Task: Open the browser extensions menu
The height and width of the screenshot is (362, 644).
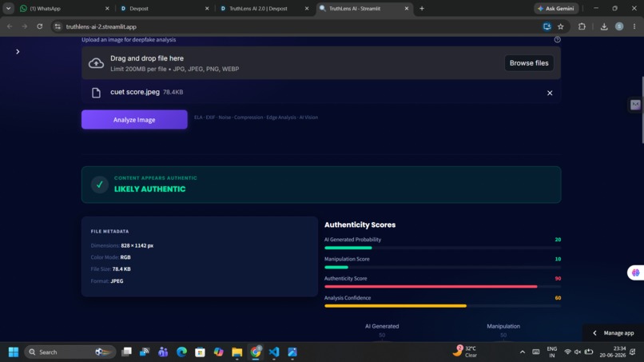Action: coord(582,26)
